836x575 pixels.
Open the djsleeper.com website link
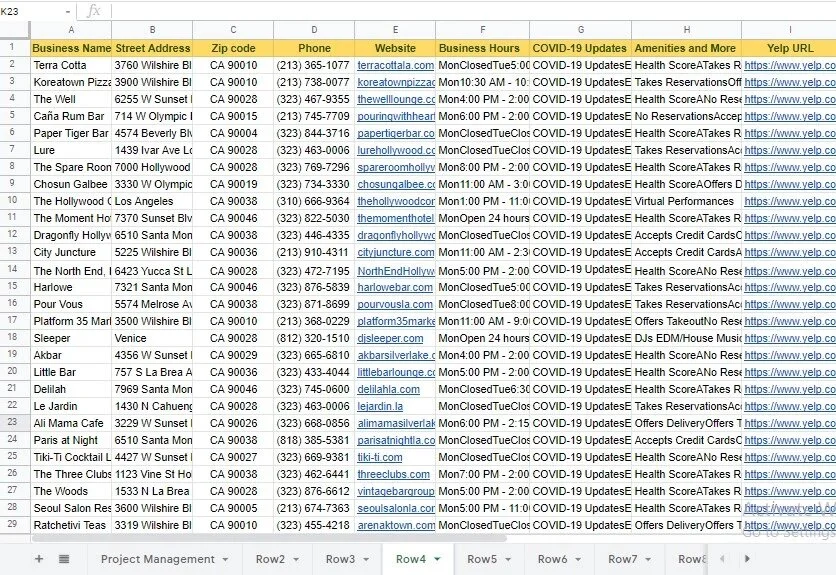[x=390, y=339]
